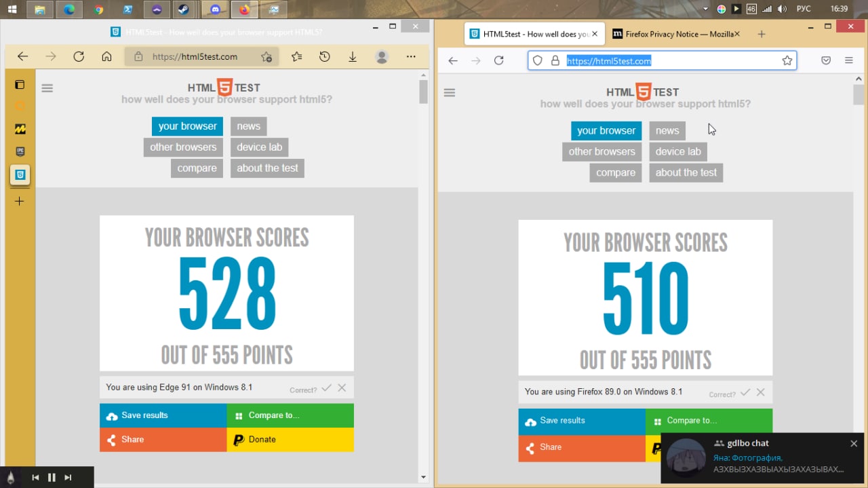
Task: Reload the page in Firefox
Action: [x=498, y=60]
